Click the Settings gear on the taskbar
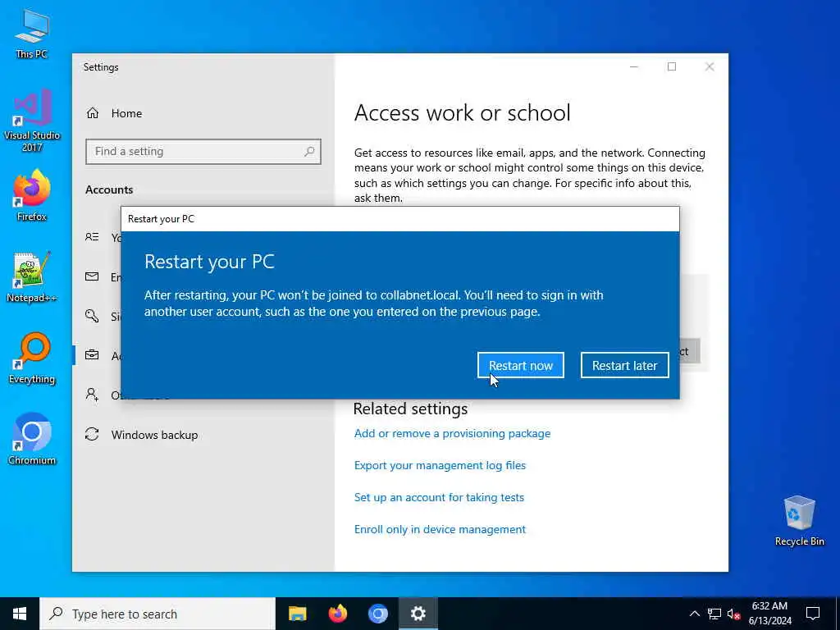The image size is (840, 630). point(418,614)
